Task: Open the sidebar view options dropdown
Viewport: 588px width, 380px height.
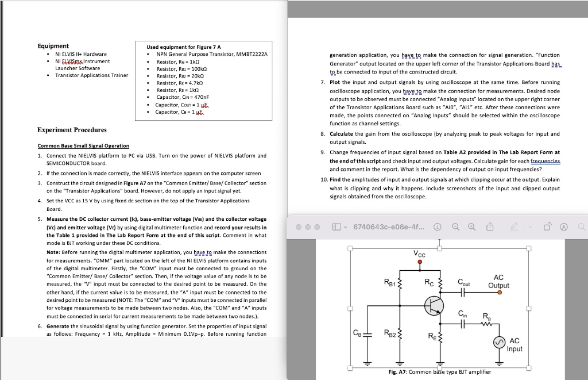Action: pos(345,227)
